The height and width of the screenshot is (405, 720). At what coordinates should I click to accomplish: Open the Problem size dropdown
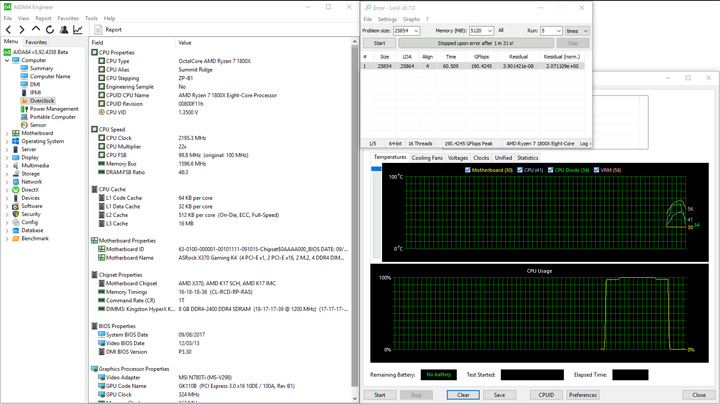click(x=415, y=31)
